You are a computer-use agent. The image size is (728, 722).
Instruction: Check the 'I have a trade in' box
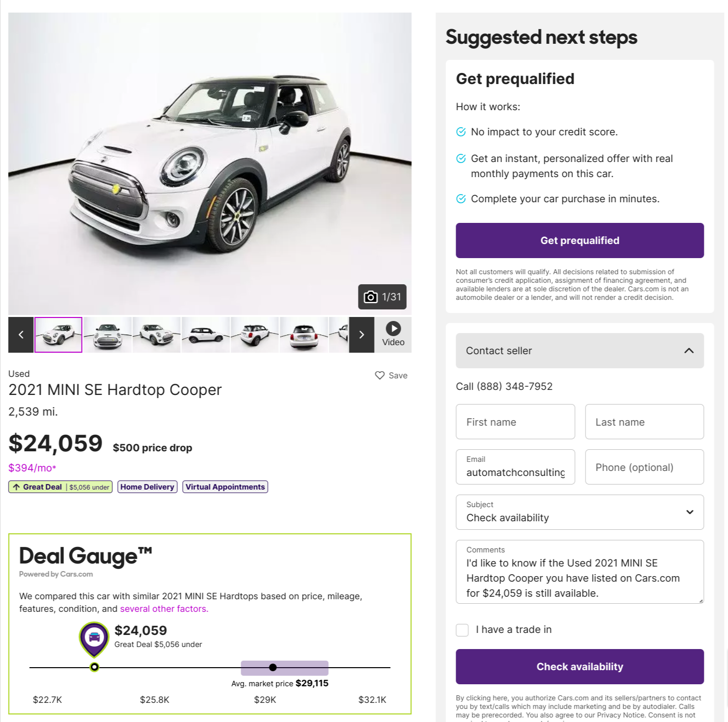click(462, 630)
